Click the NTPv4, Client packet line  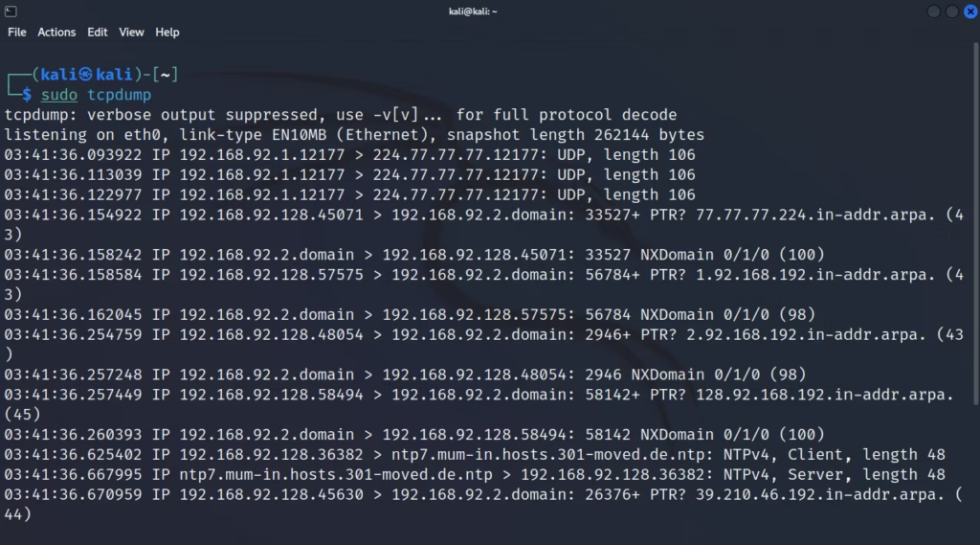[x=475, y=454]
